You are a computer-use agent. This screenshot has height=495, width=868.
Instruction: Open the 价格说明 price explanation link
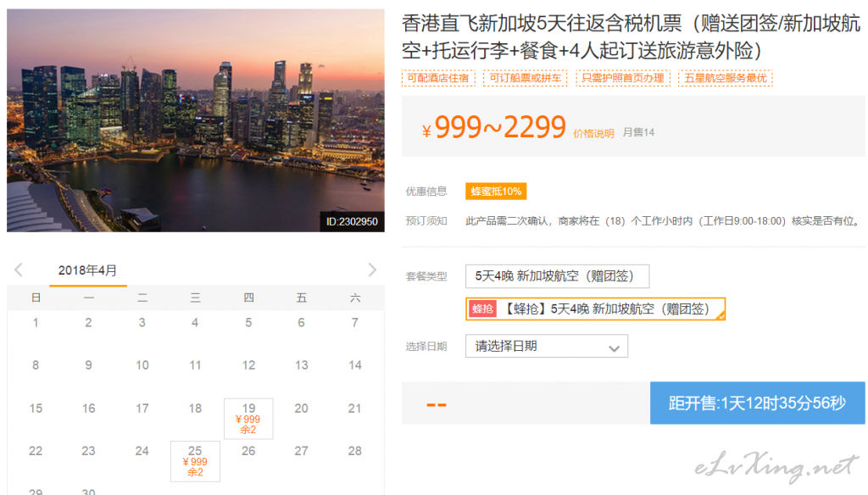(593, 133)
